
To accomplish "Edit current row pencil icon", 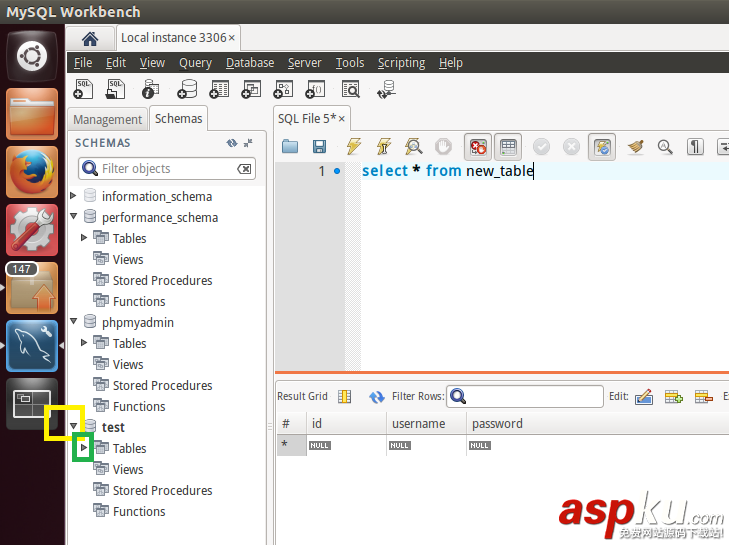I will 644,397.
